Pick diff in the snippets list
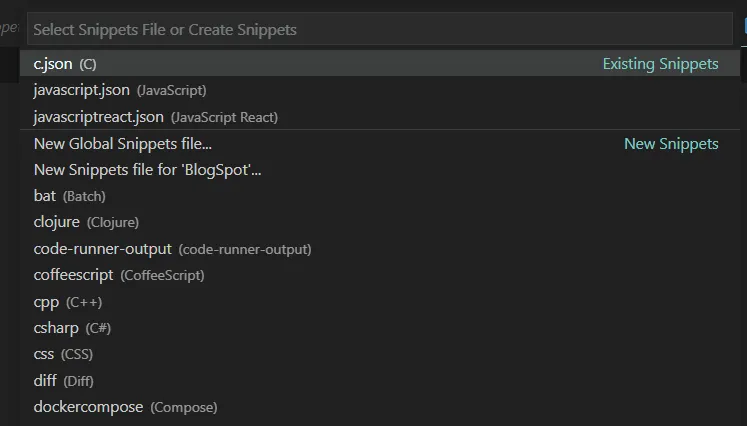This screenshot has width=747, height=426. click(x=45, y=381)
